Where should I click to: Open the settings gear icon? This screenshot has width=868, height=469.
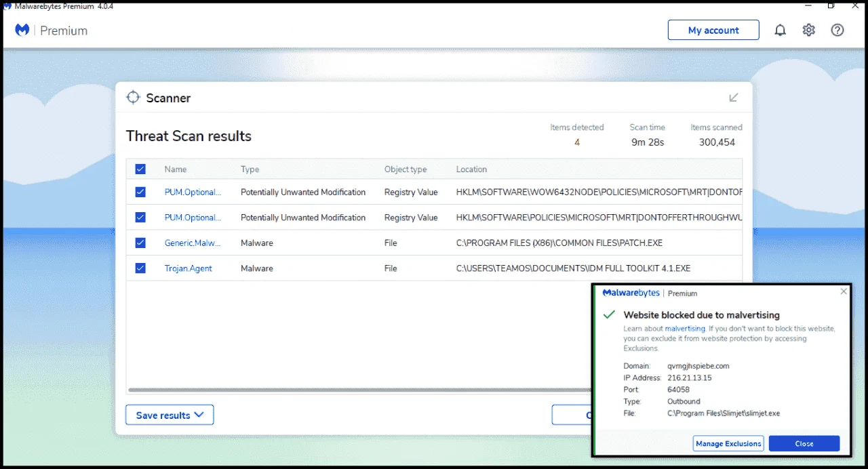(x=808, y=30)
